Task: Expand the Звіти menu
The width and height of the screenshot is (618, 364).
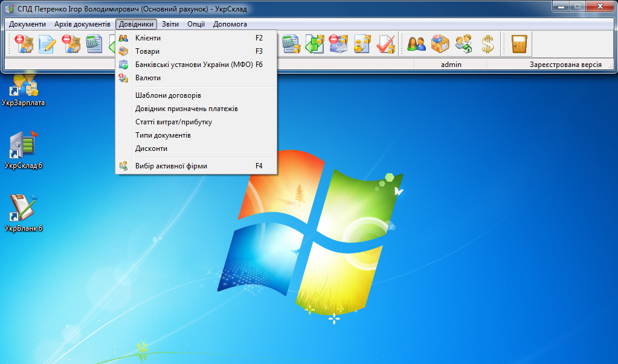Action: (x=170, y=24)
